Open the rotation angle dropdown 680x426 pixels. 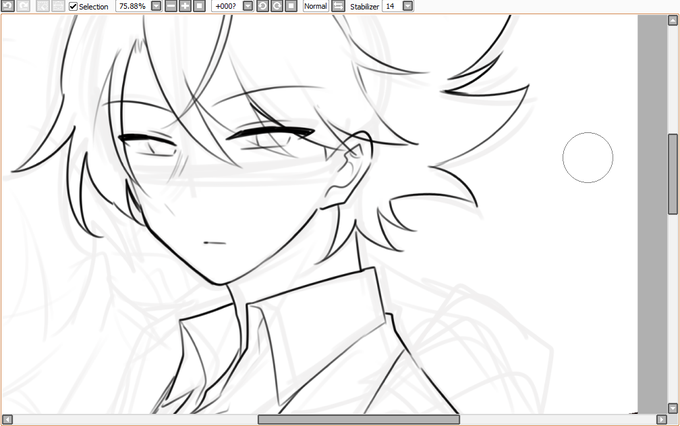[248, 6]
